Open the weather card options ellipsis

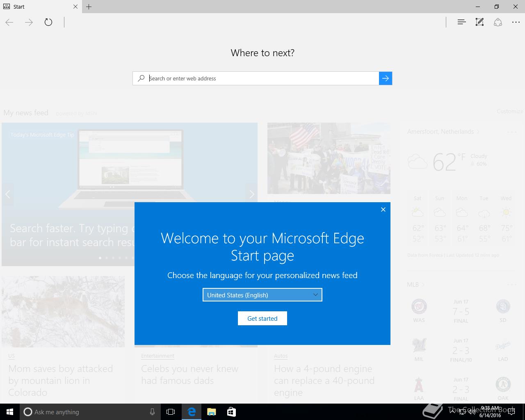tap(511, 132)
